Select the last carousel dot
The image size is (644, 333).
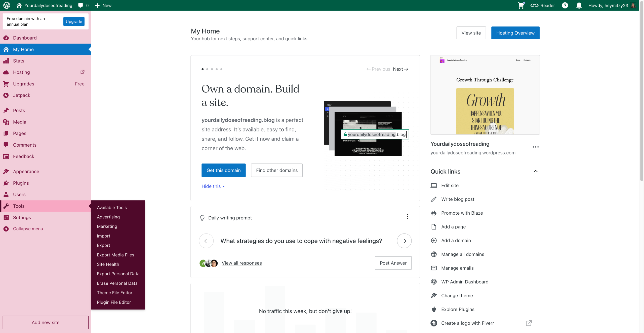click(x=221, y=69)
